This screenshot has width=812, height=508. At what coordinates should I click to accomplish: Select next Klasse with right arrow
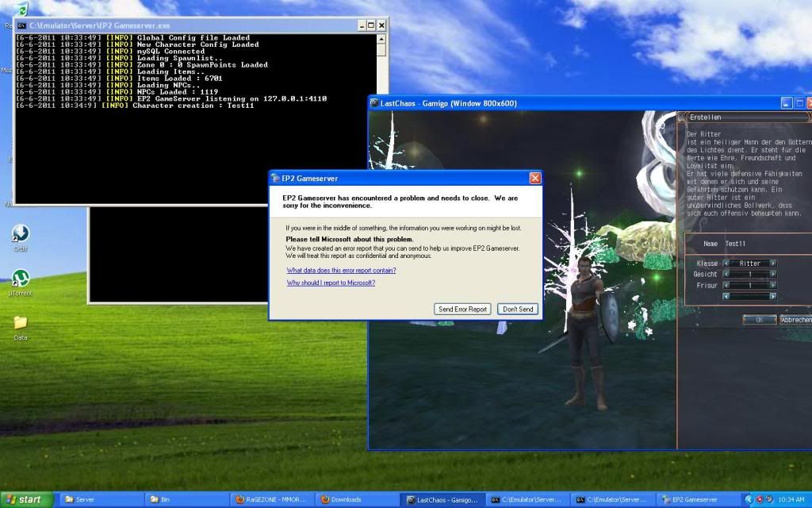[773, 264]
